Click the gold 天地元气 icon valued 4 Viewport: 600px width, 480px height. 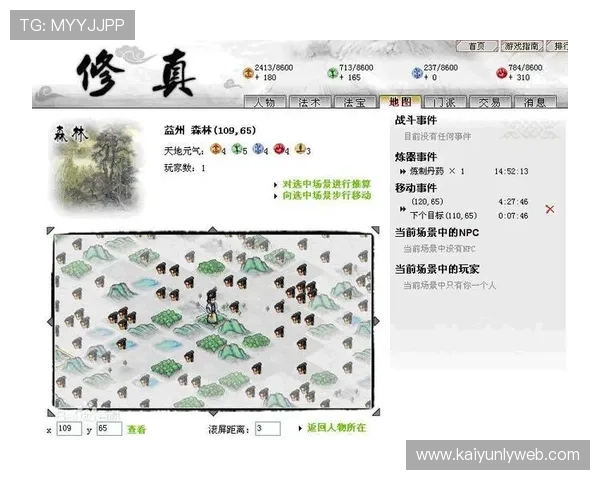click(216, 149)
